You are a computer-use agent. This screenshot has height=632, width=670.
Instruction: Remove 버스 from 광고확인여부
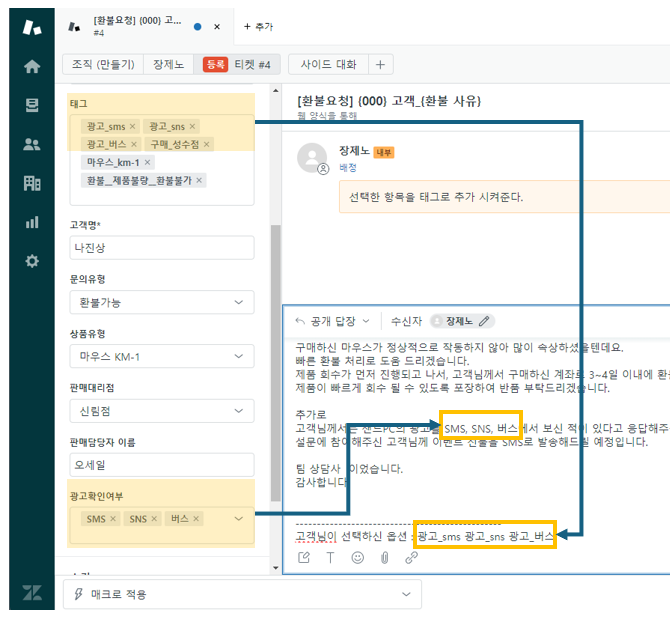click(196, 519)
